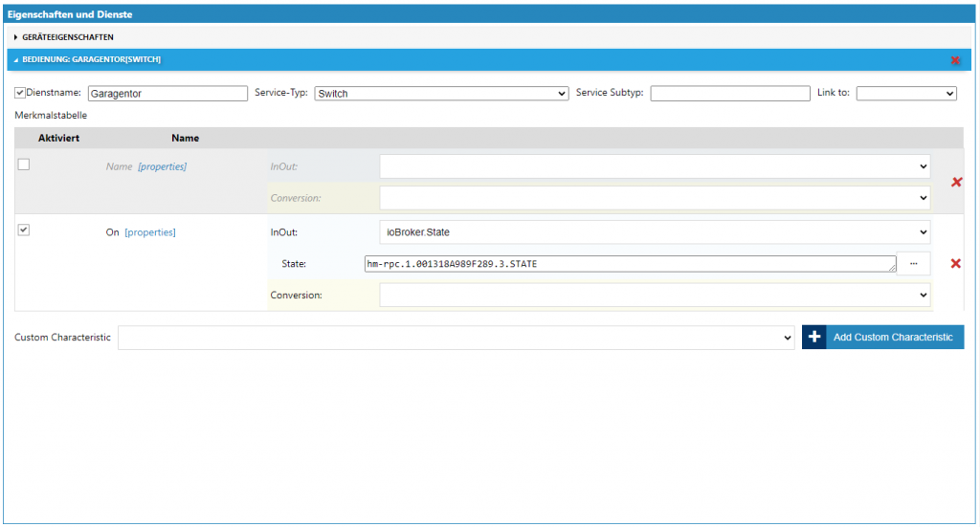This screenshot has height=527, width=980.
Task: Click the plus icon for custom characteristic
Action: (814, 337)
